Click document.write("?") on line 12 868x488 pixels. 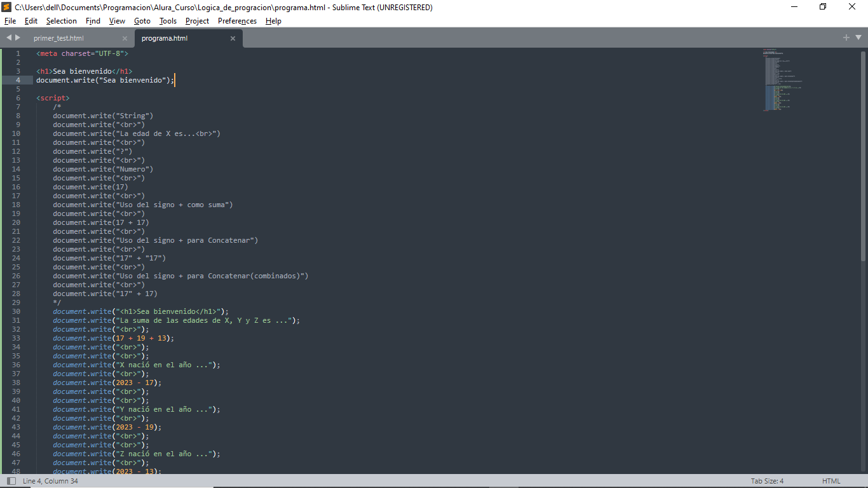[93, 151]
